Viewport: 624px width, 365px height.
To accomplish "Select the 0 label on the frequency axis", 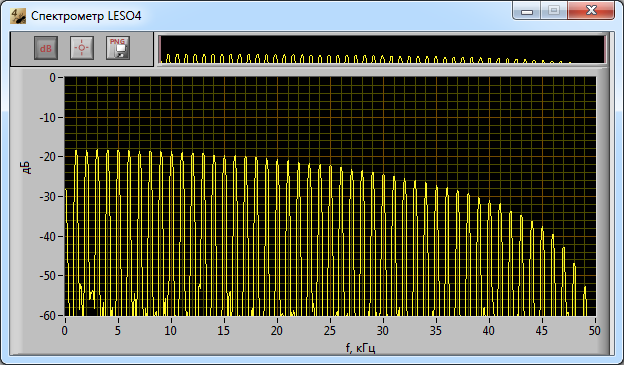I will [65, 330].
